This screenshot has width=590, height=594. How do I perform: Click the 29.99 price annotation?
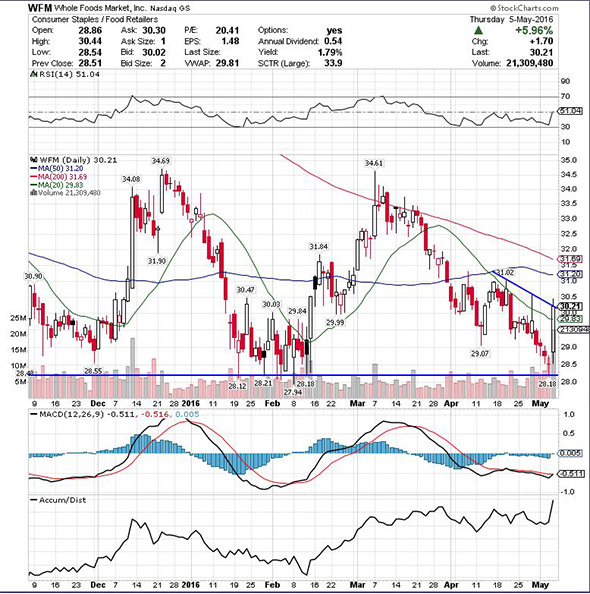[x=335, y=322]
